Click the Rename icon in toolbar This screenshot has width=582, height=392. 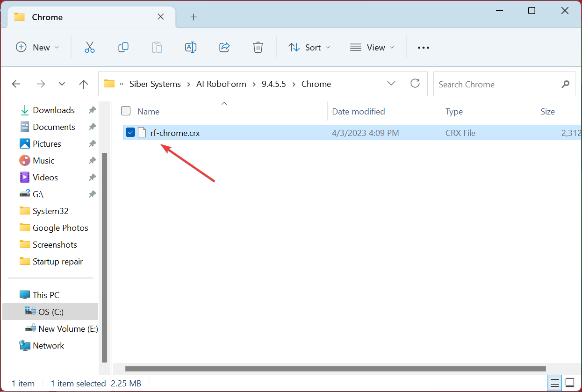(191, 47)
